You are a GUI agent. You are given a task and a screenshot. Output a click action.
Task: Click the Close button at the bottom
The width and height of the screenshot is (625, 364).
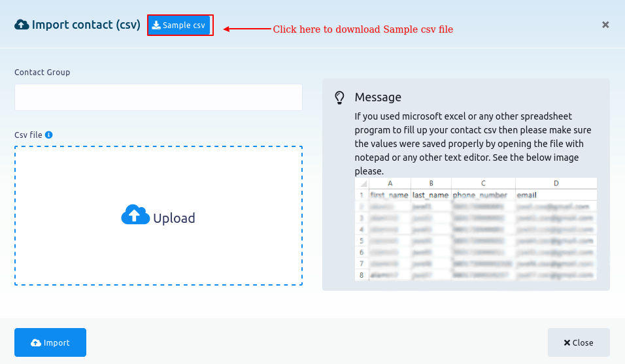[x=579, y=342]
